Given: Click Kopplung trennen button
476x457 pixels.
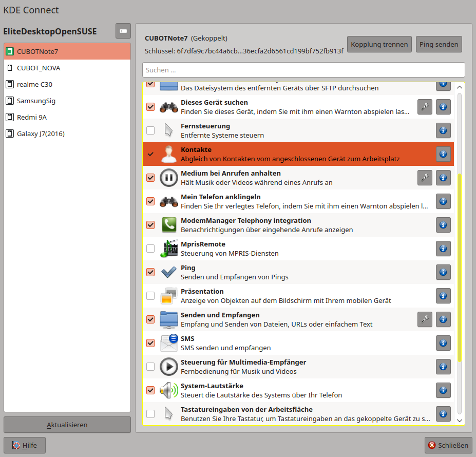Looking at the screenshot, I should click(x=379, y=44).
